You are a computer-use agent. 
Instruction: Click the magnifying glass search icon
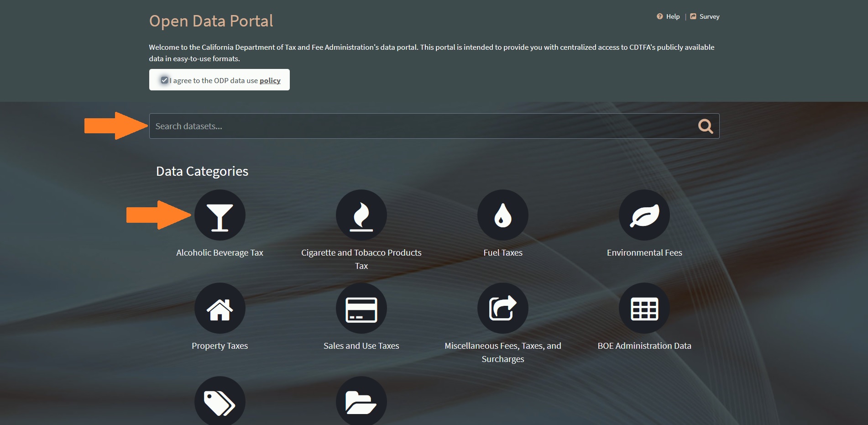coord(706,126)
